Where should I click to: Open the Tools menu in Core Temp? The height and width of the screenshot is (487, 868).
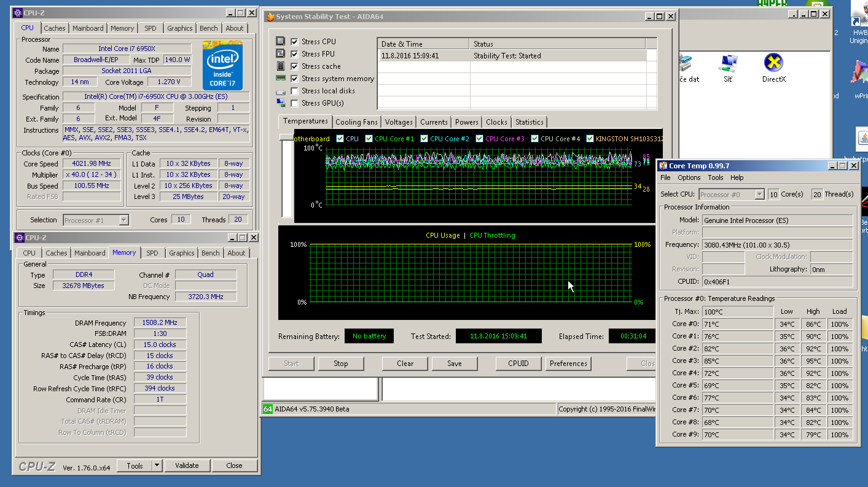(x=716, y=177)
